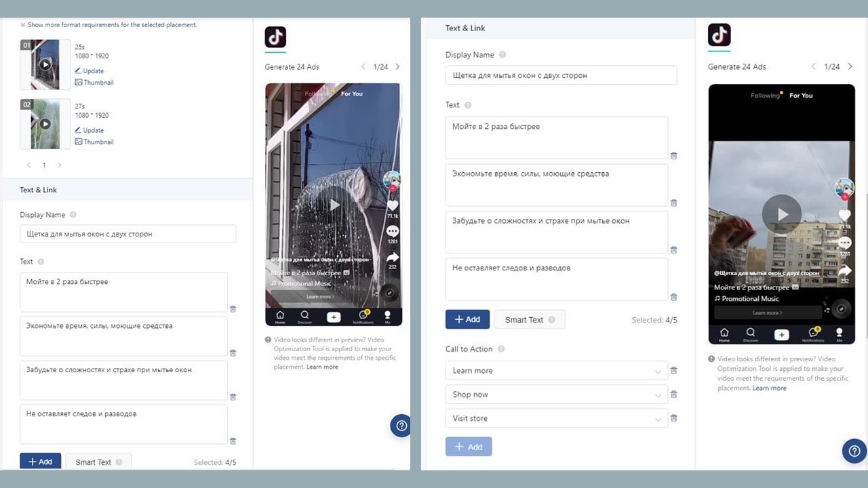Click Display Name input in right screenshot

(x=561, y=75)
